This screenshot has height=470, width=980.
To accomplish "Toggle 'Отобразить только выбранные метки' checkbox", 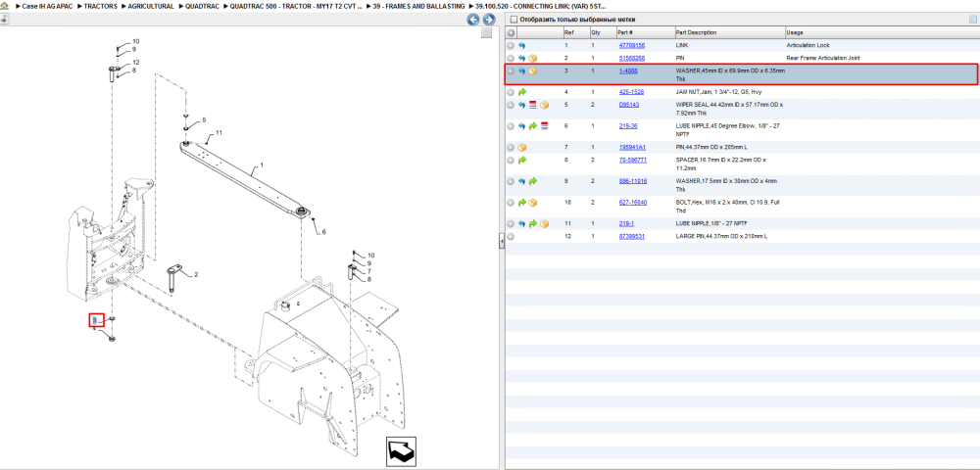I will tap(514, 20).
